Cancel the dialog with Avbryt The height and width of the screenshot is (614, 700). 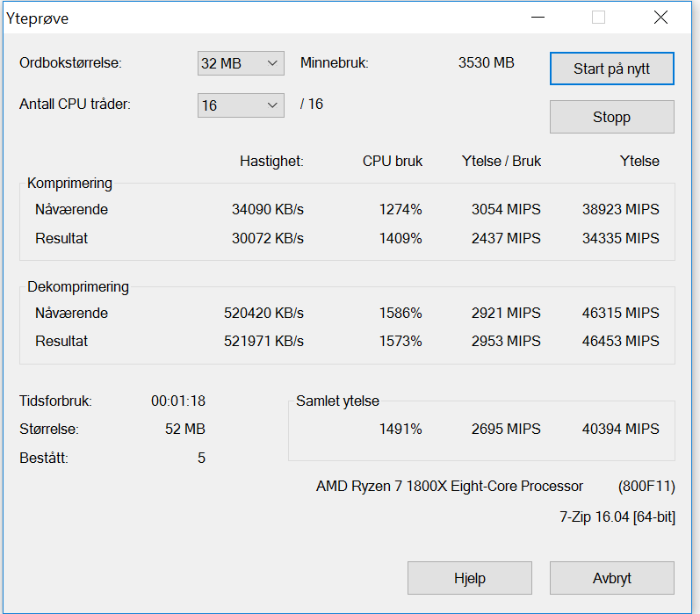point(611,578)
